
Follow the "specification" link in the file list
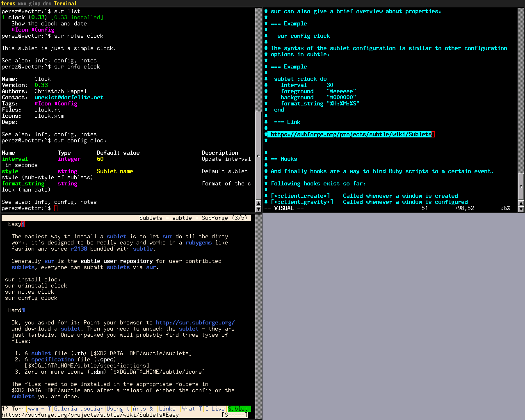(x=52, y=360)
